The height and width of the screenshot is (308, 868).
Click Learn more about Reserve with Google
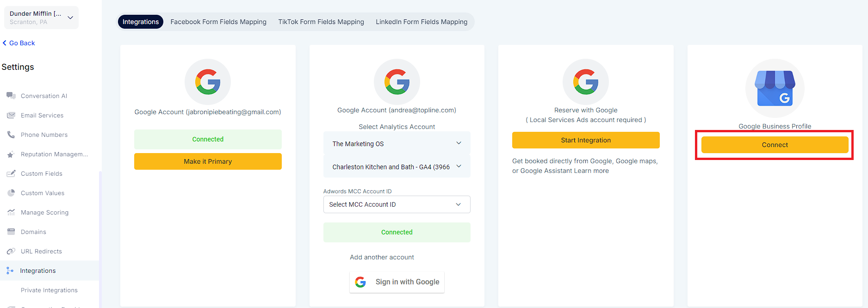coord(591,171)
